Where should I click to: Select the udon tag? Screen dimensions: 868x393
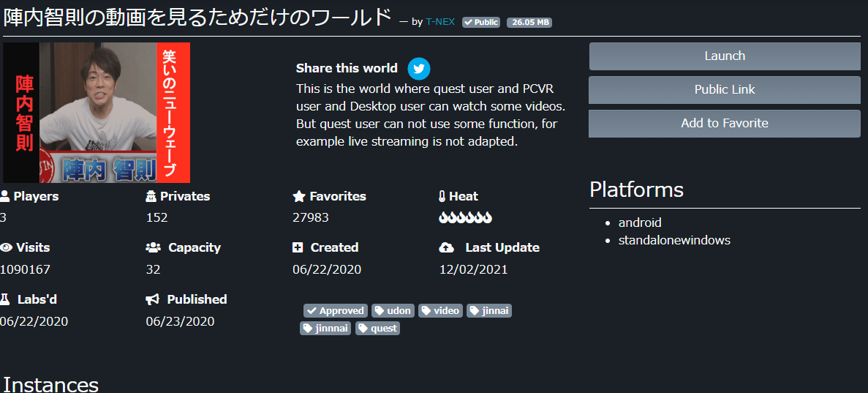point(393,311)
